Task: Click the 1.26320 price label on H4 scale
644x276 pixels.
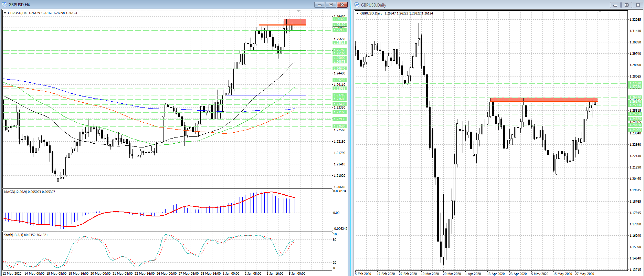Action: coord(339,19)
